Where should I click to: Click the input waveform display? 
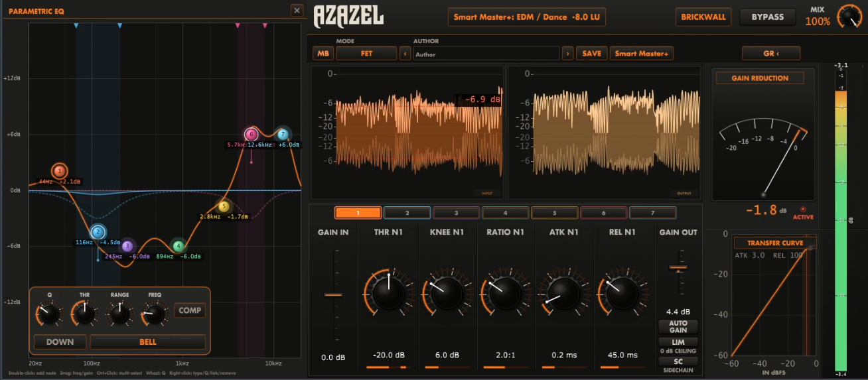407,133
